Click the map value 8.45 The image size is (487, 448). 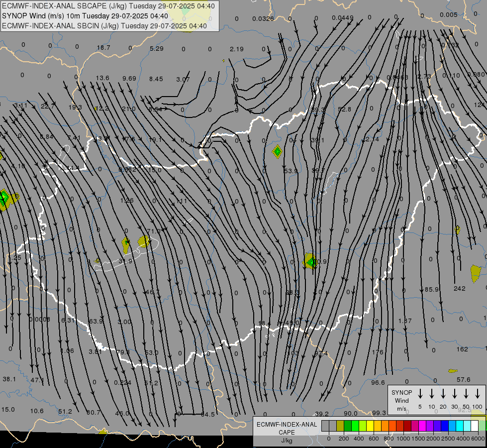click(156, 79)
